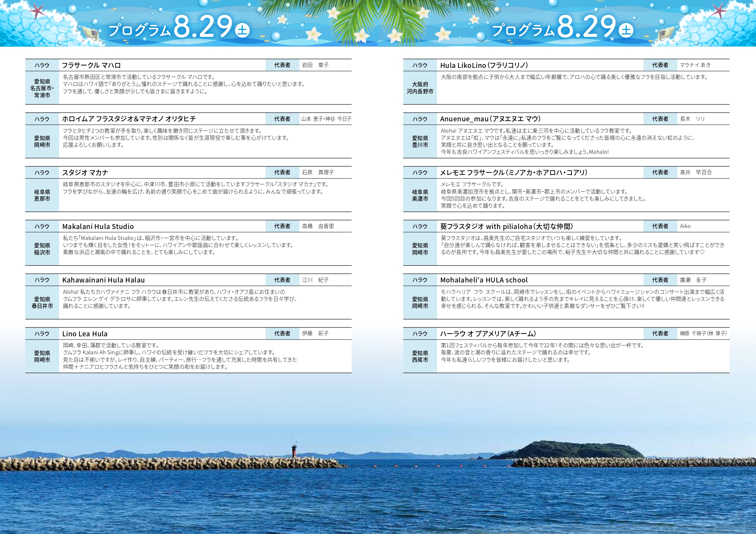The height and width of the screenshot is (534, 756).
Task: Click the Anuenue_mau (アヌエヌエ マウ) heading
Action: (x=491, y=119)
